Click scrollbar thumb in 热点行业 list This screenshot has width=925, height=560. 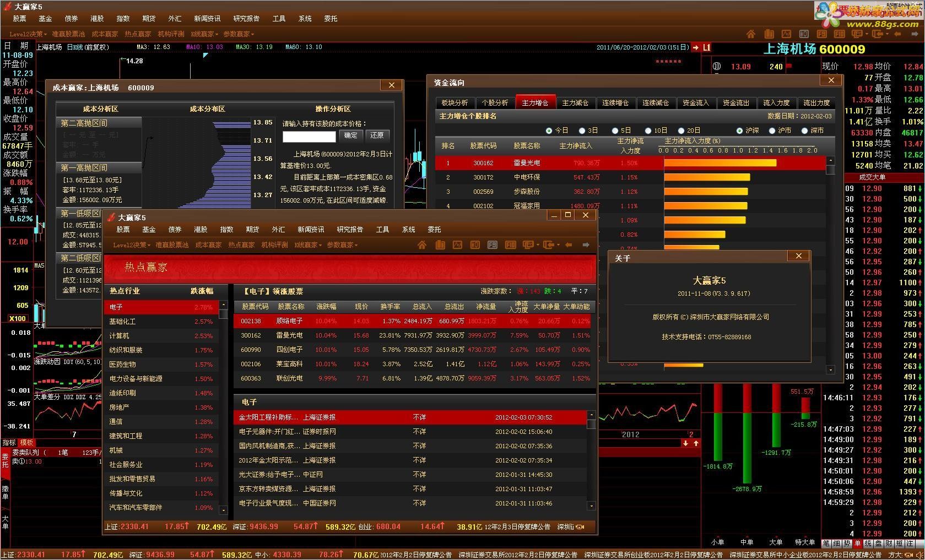223,314
